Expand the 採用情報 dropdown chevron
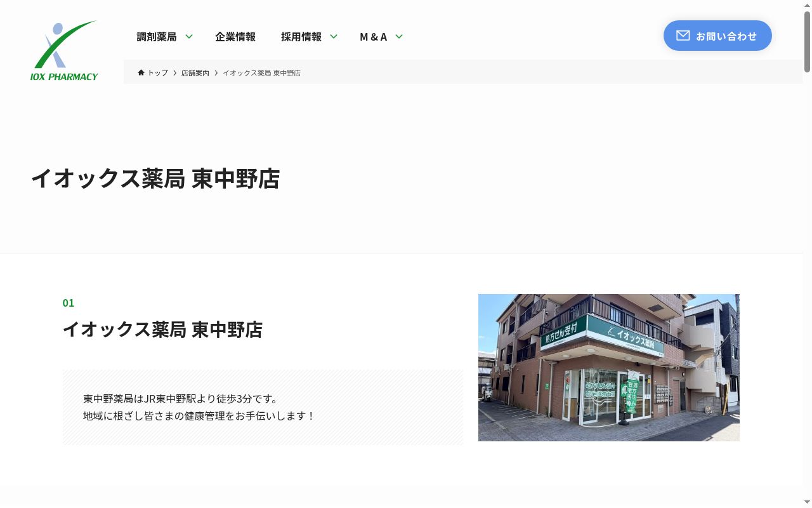This screenshot has width=812, height=508. [334, 36]
